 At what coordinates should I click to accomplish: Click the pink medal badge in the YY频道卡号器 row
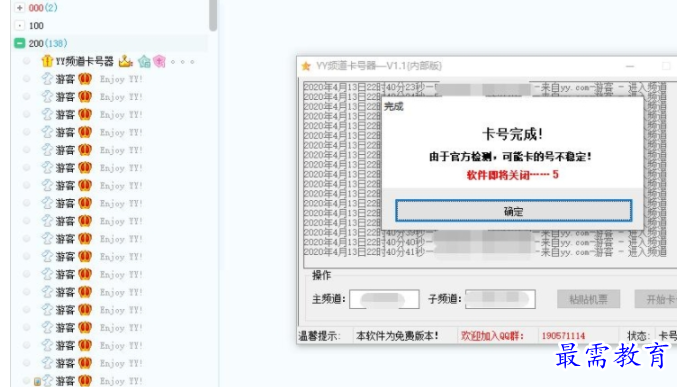[x=159, y=62]
